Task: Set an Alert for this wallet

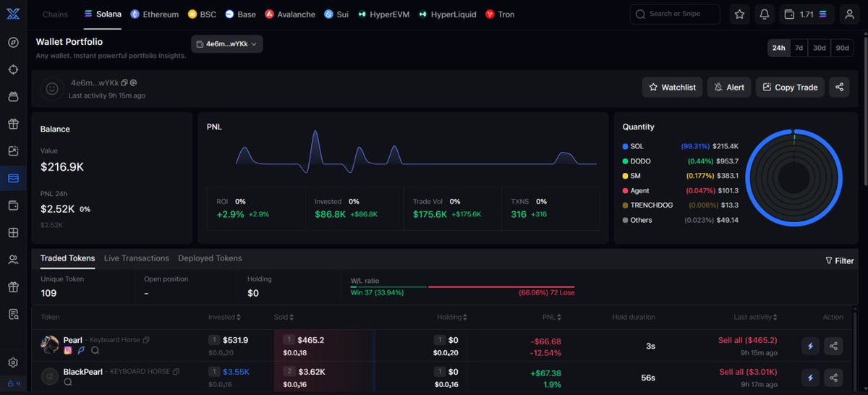Action: pos(729,87)
